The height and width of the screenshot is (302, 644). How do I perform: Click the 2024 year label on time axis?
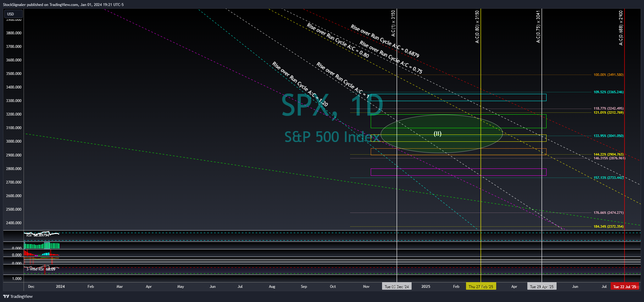60,287
